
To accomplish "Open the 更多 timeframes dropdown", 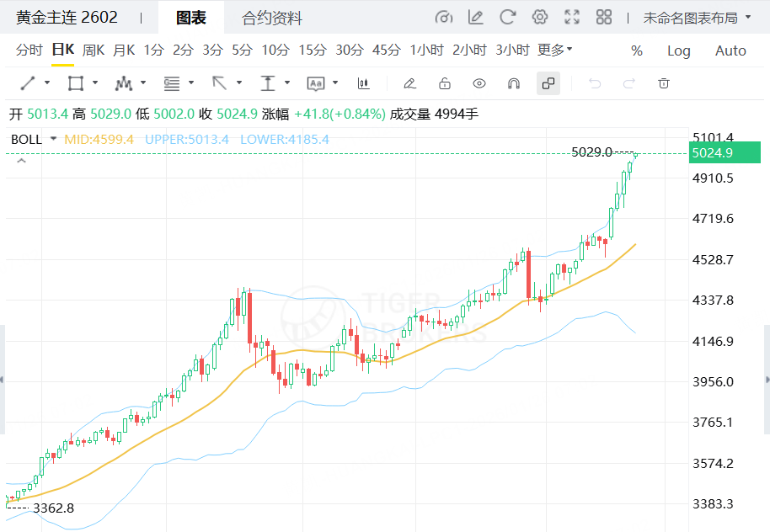I will coord(555,50).
